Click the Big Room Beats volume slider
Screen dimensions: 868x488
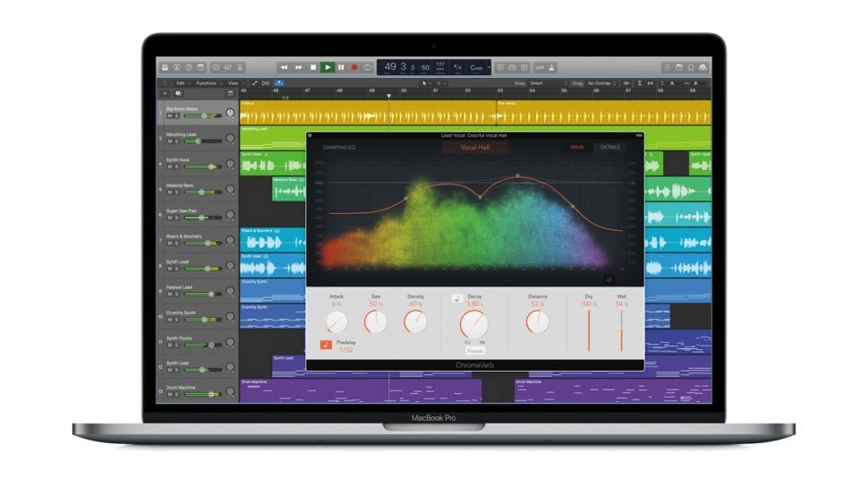pyautogui.click(x=202, y=116)
